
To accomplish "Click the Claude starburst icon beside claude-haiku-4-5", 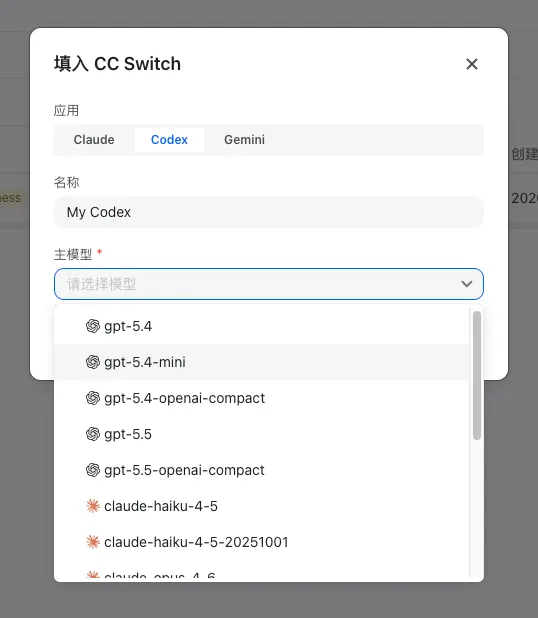I will pyautogui.click(x=93, y=506).
